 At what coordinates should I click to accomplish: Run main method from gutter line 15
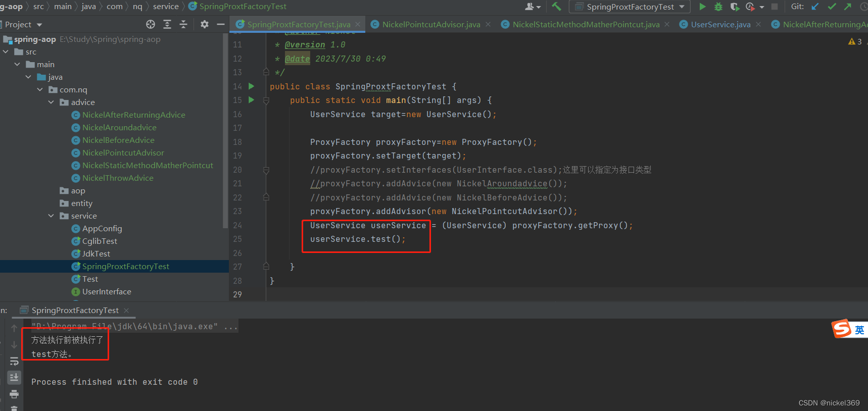pos(251,100)
